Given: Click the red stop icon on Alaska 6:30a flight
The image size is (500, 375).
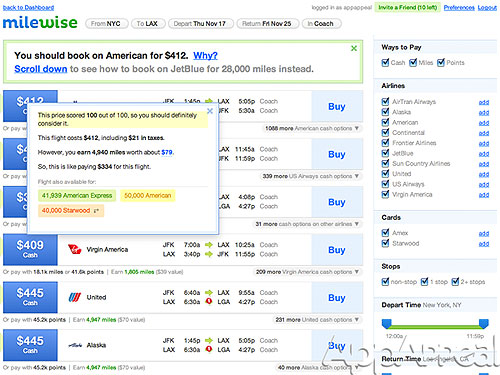Looking at the screenshot, I should pyautogui.click(x=209, y=349).
